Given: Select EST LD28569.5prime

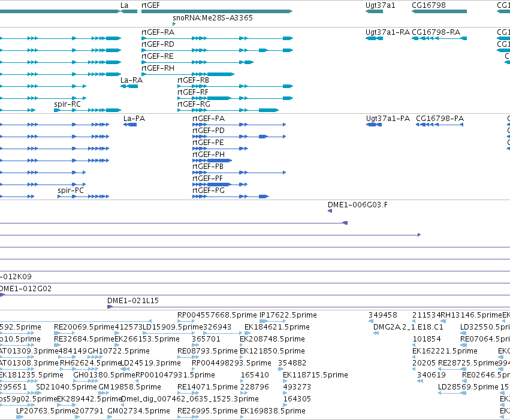Looking at the screenshot, I should click(x=469, y=388).
